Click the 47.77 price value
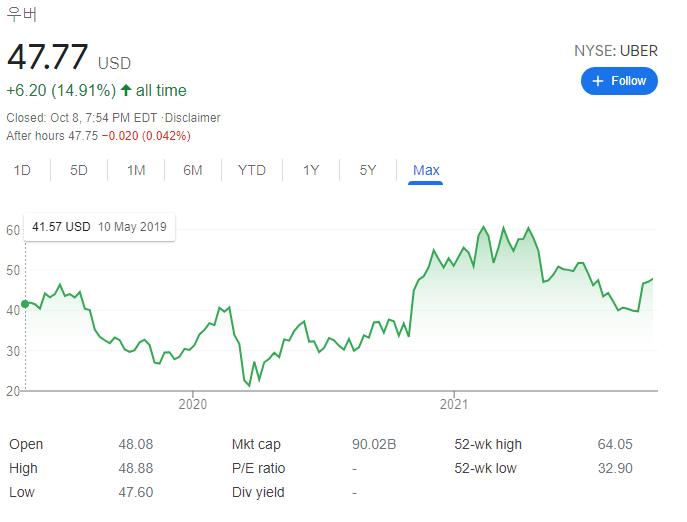 coord(47,57)
